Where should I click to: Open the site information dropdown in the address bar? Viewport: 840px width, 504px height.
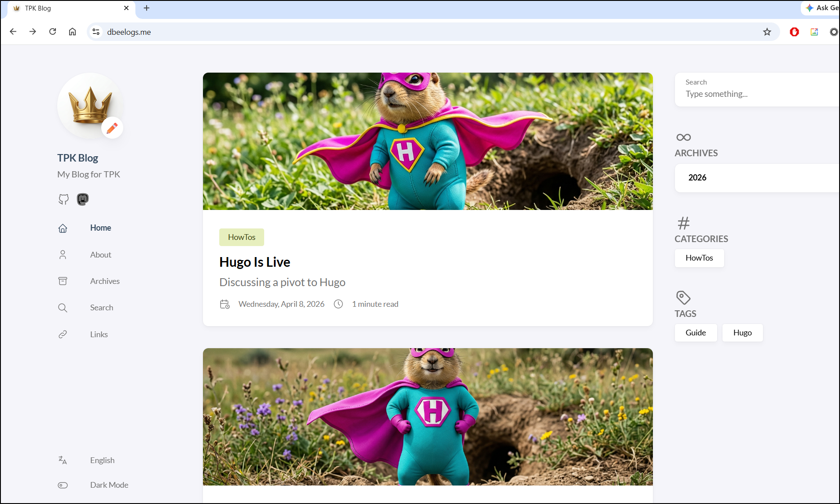(x=96, y=32)
